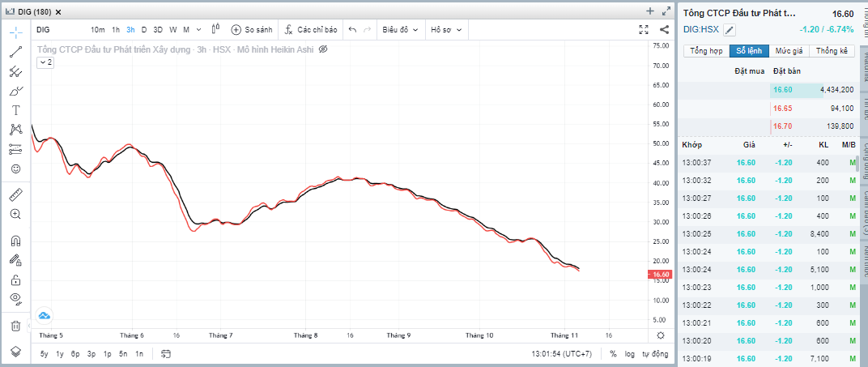
Task: Toggle magnet mode for drawings
Action: [x=16, y=241]
